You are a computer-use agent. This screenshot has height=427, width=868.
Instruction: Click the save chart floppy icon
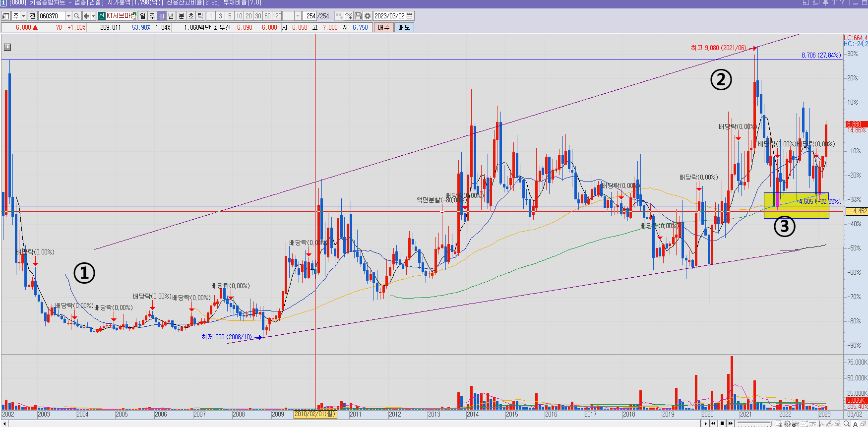(358, 16)
